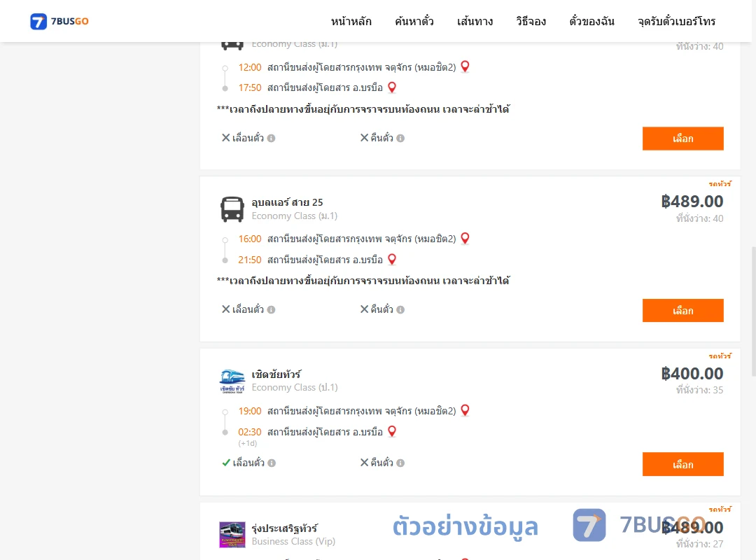Open the ค้นหาตั๋ว menu item

[414, 21]
